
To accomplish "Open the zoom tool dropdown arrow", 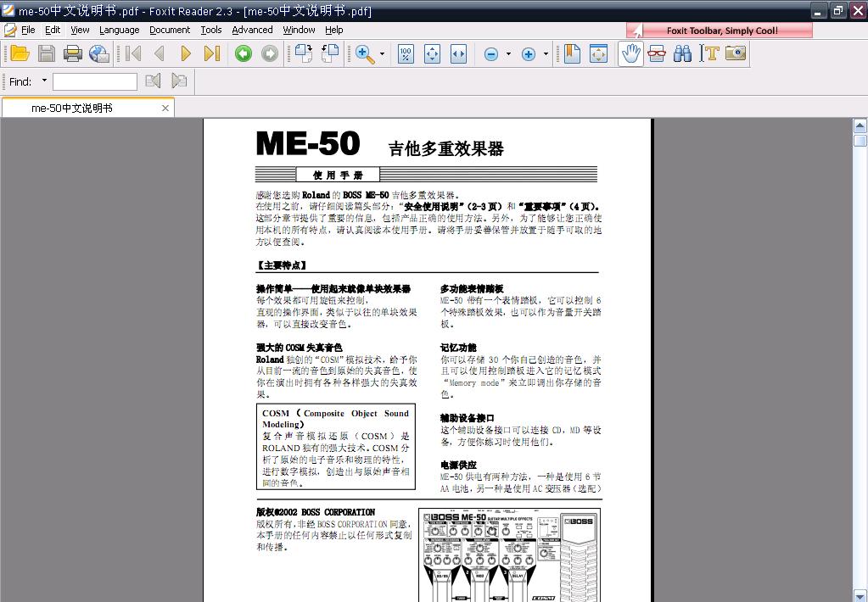I will pyautogui.click(x=382, y=53).
